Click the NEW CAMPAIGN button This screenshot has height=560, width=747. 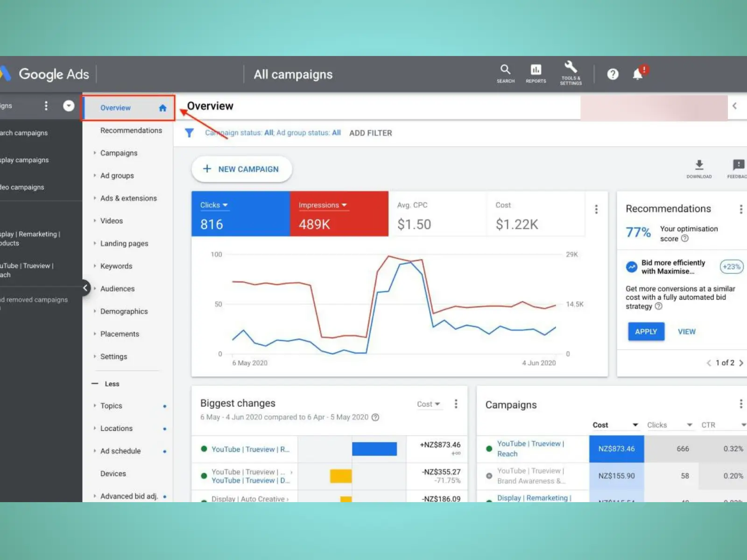point(241,169)
